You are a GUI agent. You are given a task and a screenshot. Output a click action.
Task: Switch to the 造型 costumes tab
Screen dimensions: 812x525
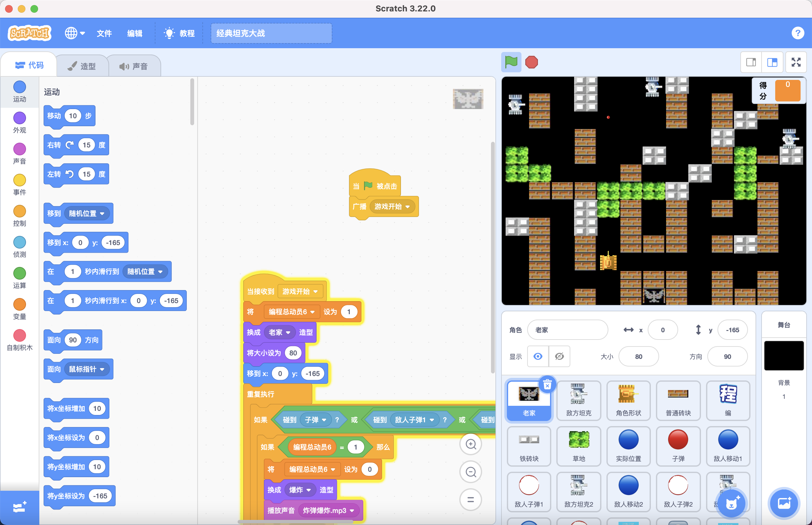click(82, 66)
